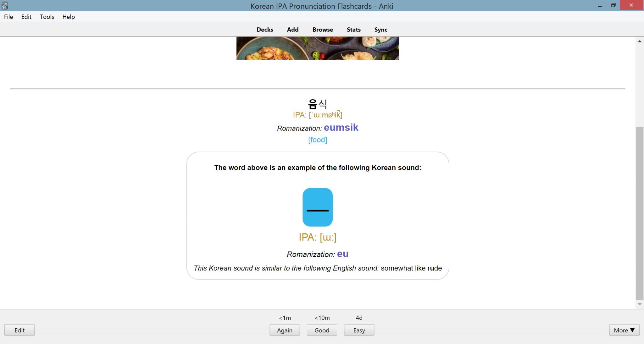644x344 pixels.
Task: Open the Add card dialog
Action: click(x=292, y=30)
